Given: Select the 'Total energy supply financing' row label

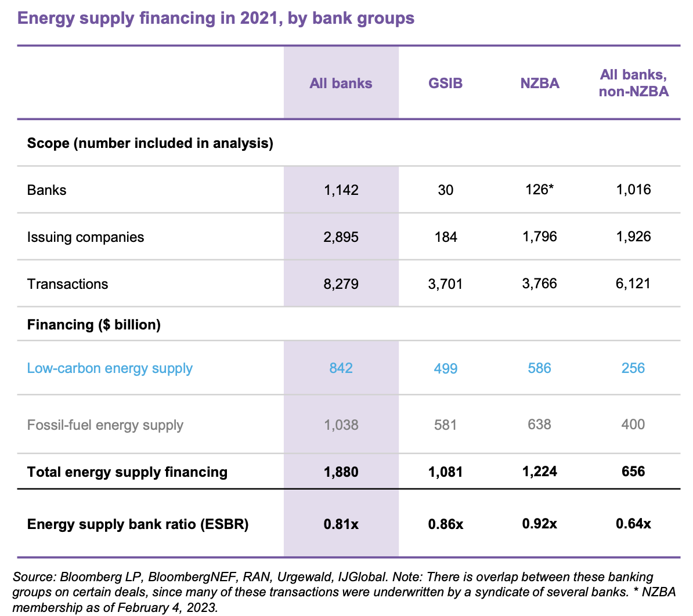Looking at the screenshot, I should (x=127, y=472).
